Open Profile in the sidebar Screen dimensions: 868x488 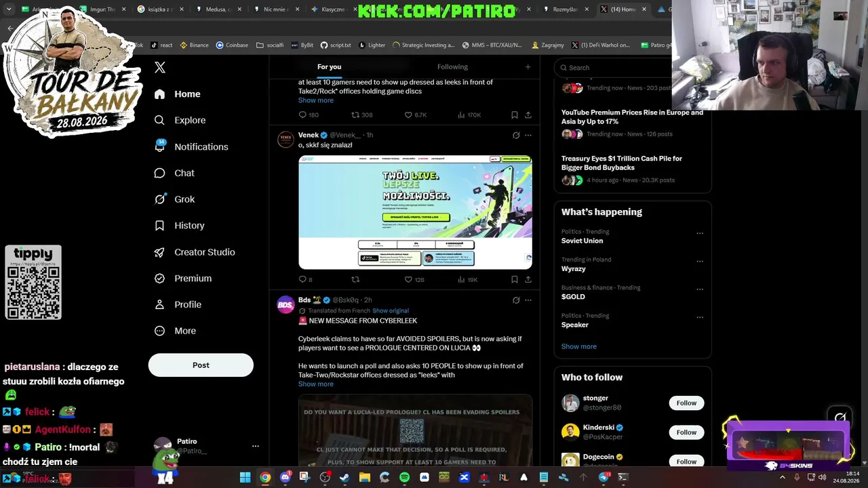click(x=178, y=304)
